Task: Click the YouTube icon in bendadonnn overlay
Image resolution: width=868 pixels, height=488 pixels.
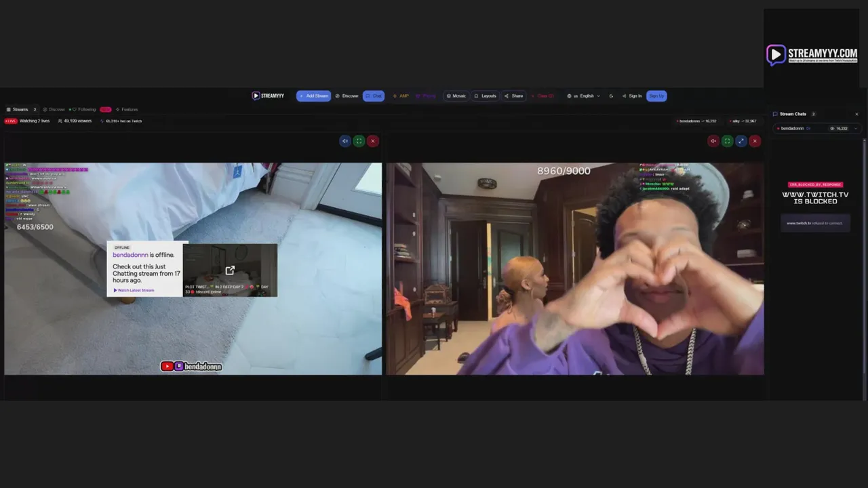Action: (x=167, y=366)
